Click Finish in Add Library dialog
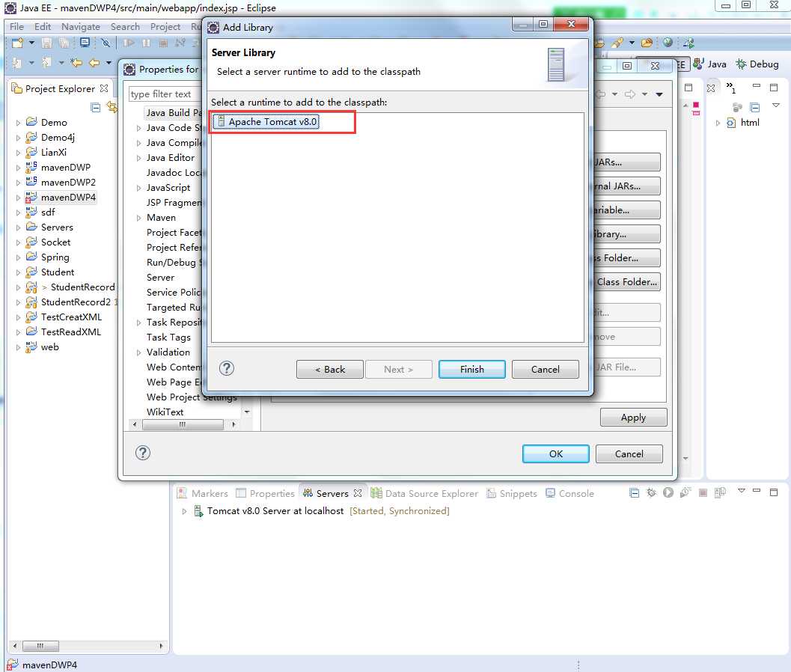 (471, 369)
